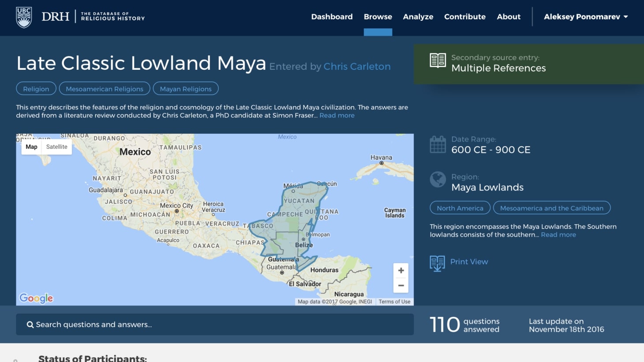Click the 110 questions answered count
This screenshot has width=644, height=362.
(x=464, y=325)
